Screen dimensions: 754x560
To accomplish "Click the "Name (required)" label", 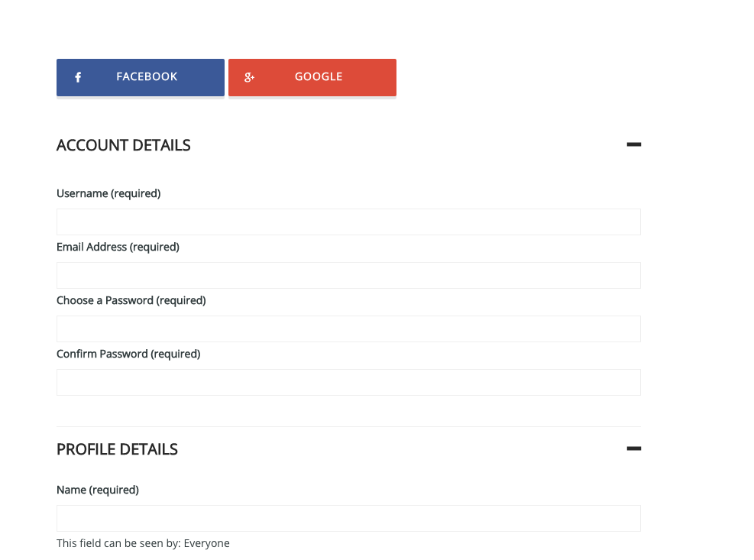I will click(98, 490).
